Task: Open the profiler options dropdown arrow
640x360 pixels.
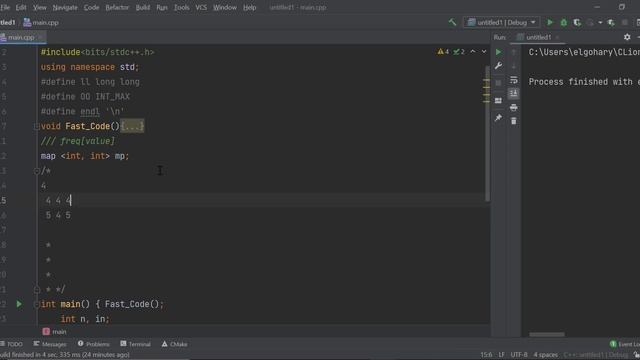Action: 600,22
